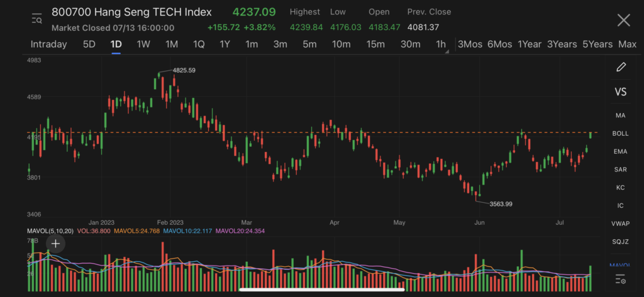
Task: Set the chart range to 3Mos
Action: tap(470, 45)
